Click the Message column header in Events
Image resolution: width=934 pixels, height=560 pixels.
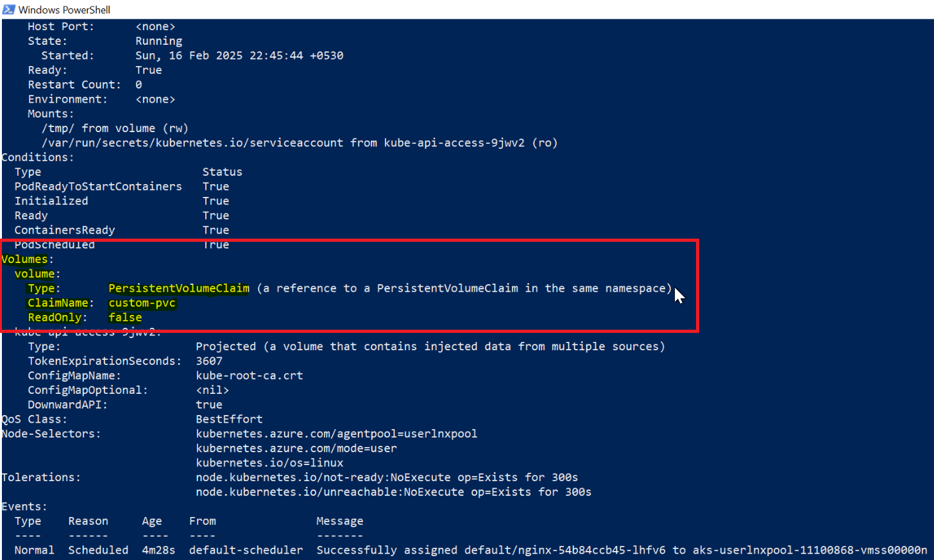click(339, 521)
